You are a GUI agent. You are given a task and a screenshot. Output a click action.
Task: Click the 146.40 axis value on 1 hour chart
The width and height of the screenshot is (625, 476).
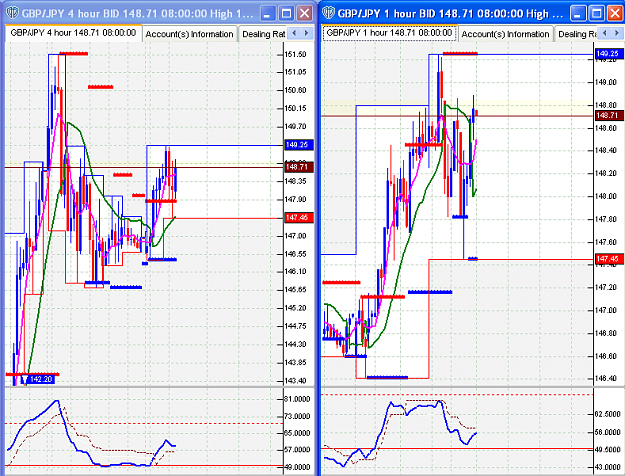(605, 378)
